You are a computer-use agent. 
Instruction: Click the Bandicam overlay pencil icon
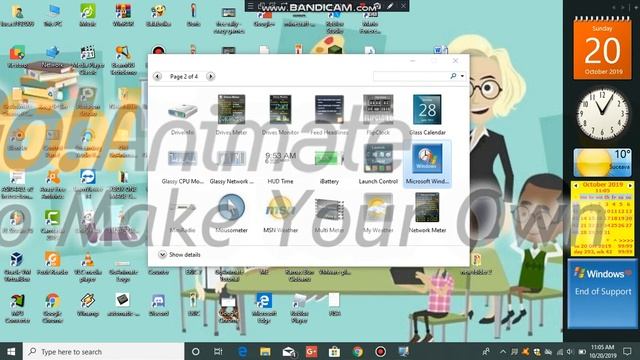pyautogui.click(x=391, y=6)
